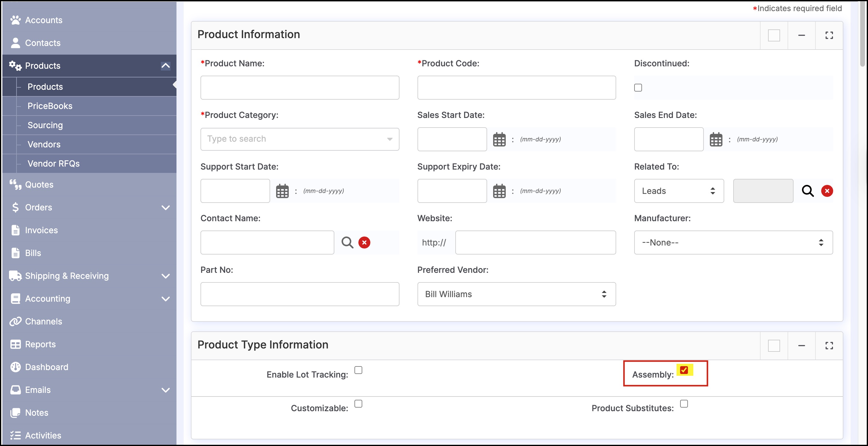Click the Quotes quotation-mark icon
Image resolution: width=868 pixels, height=446 pixels.
click(x=15, y=185)
